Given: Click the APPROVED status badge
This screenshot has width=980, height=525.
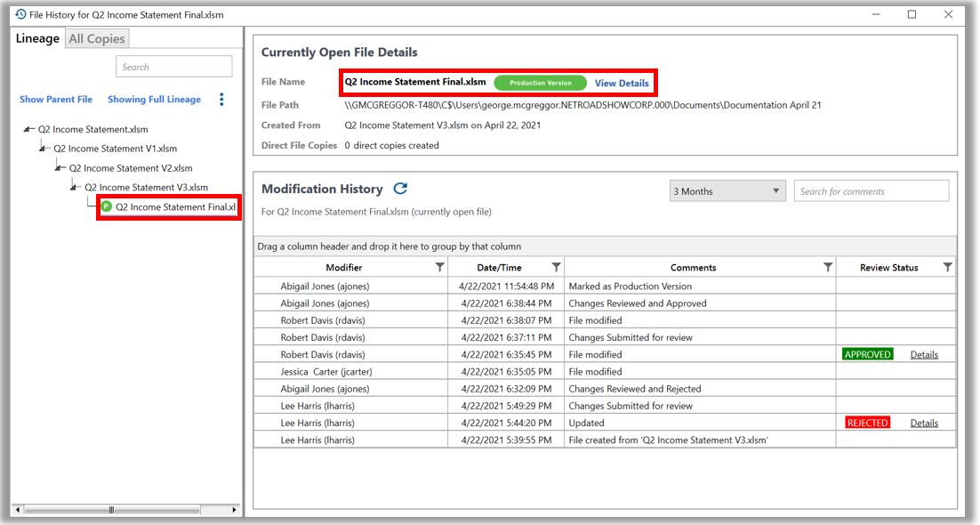Looking at the screenshot, I should (867, 354).
